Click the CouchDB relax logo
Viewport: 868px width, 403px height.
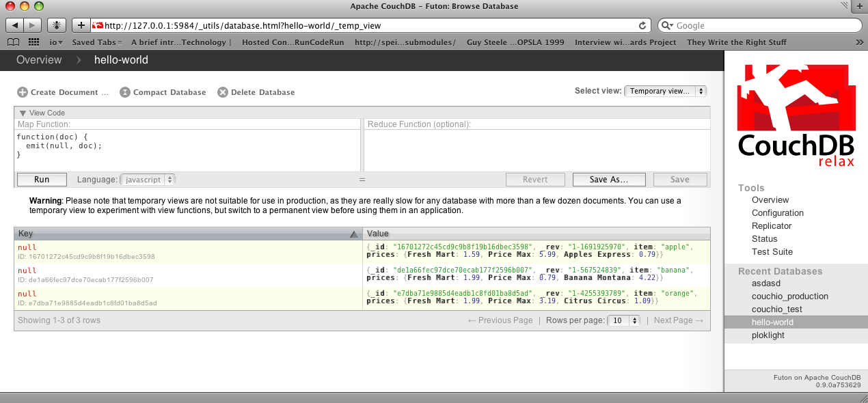point(796,116)
